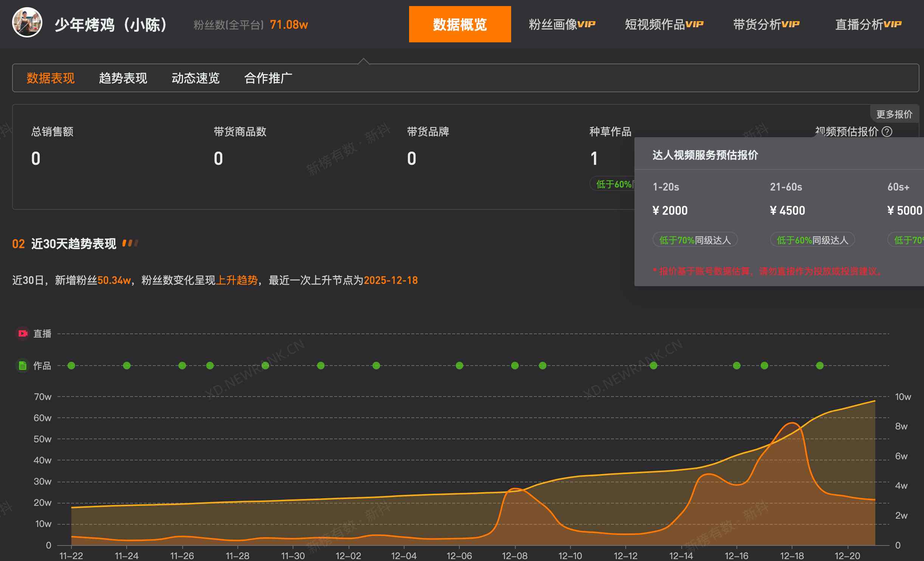Open the 动态速览 tab

[196, 78]
